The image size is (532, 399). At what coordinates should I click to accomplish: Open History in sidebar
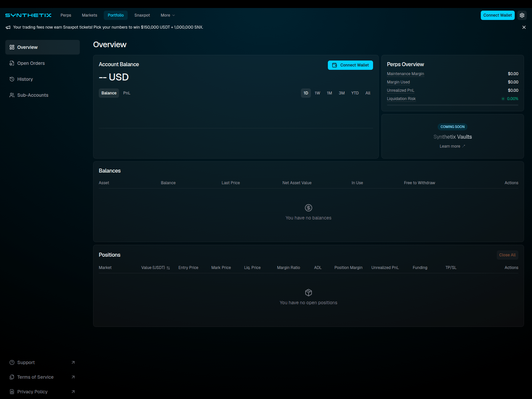(43, 79)
